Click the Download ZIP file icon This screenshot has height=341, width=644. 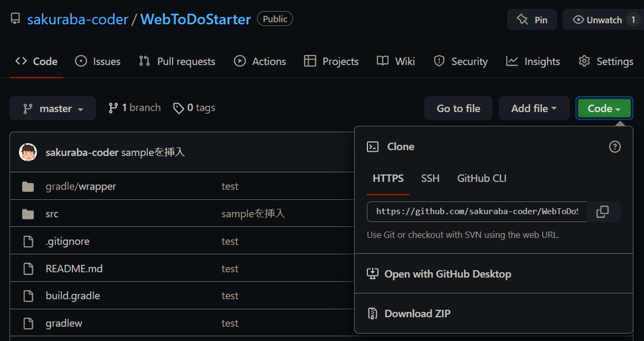click(x=372, y=313)
